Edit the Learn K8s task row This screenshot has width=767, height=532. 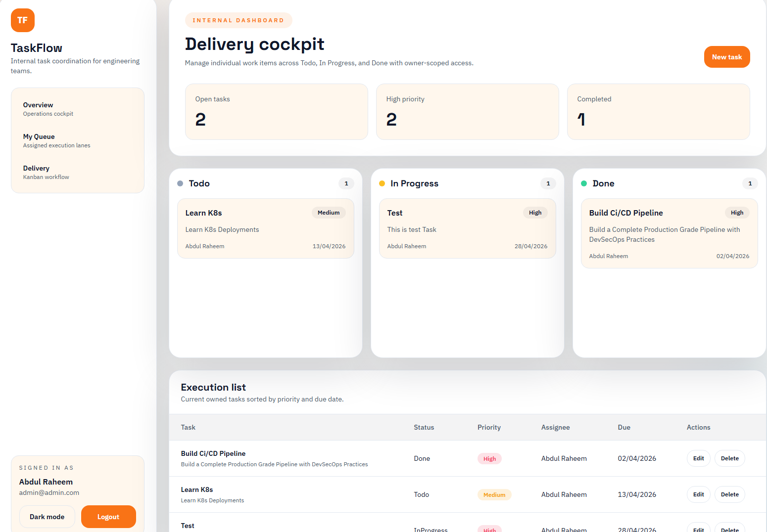[x=698, y=494]
